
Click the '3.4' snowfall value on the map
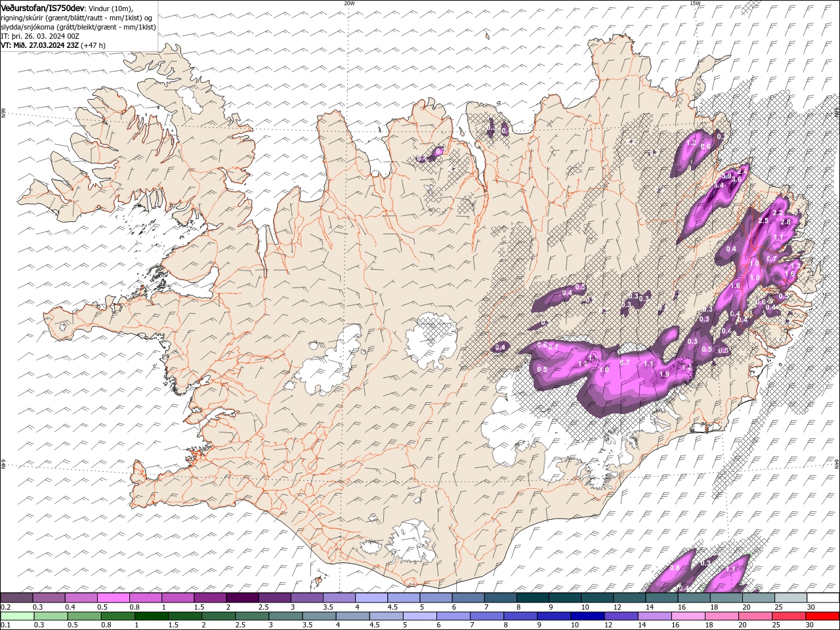pyautogui.click(x=718, y=186)
